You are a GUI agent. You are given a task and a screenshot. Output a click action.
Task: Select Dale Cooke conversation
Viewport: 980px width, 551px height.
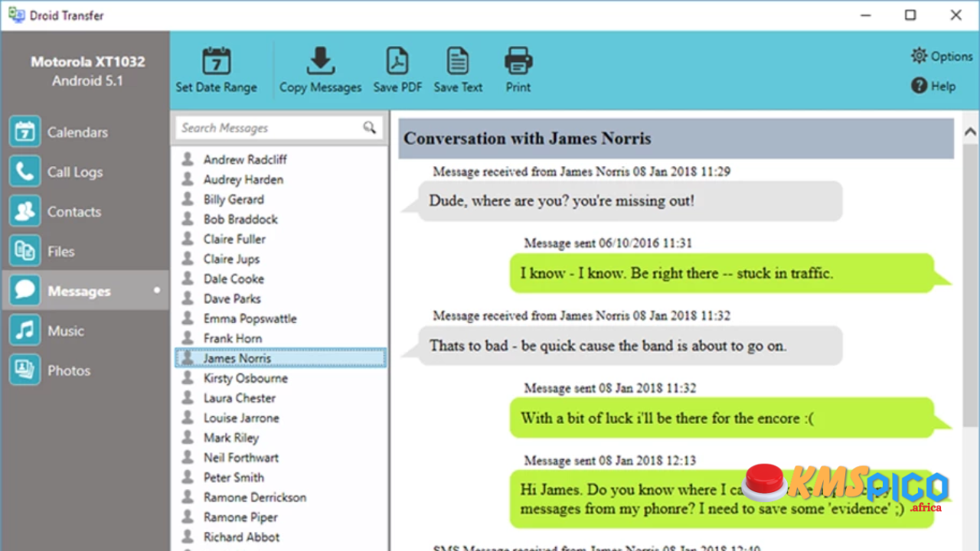pos(234,279)
